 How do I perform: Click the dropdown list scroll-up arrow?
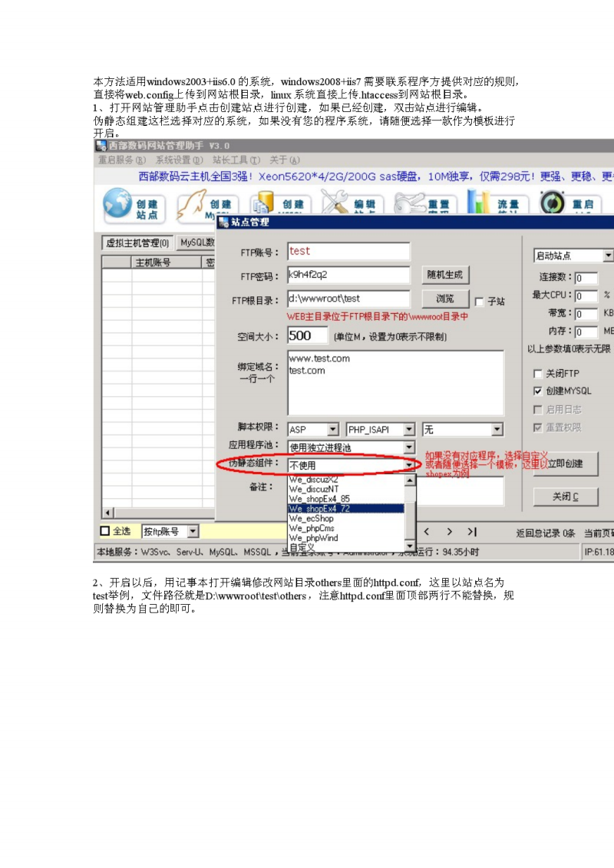pyautogui.click(x=410, y=480)
